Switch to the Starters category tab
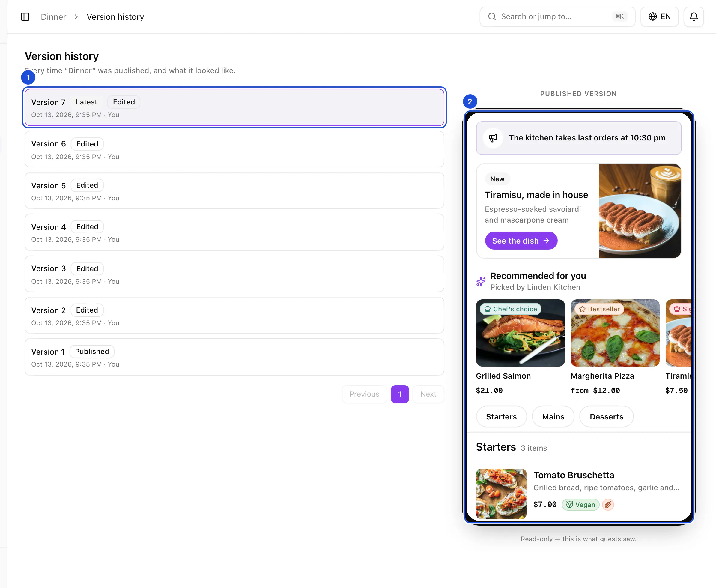This screenshot has width=716, height=588. [x=501, y=417]
